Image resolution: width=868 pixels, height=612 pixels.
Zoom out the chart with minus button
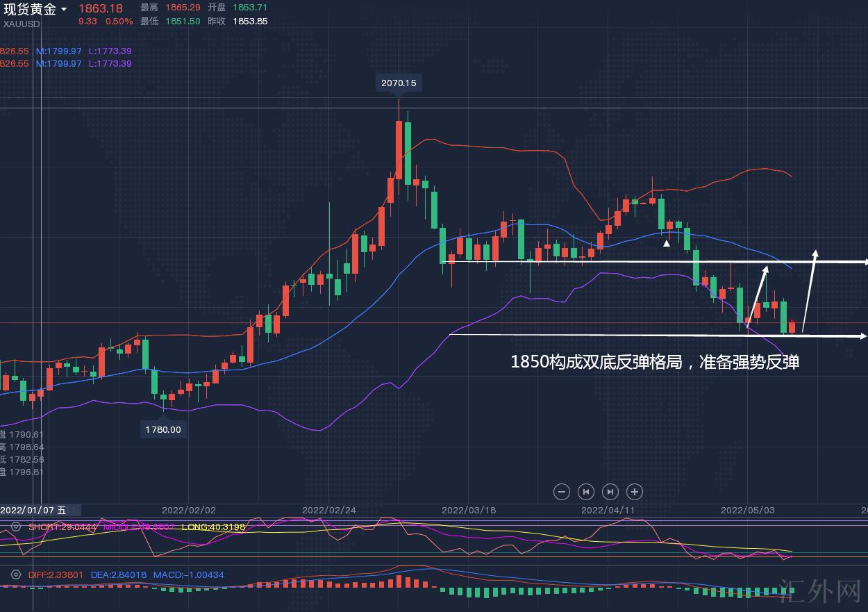click(562, 492)
